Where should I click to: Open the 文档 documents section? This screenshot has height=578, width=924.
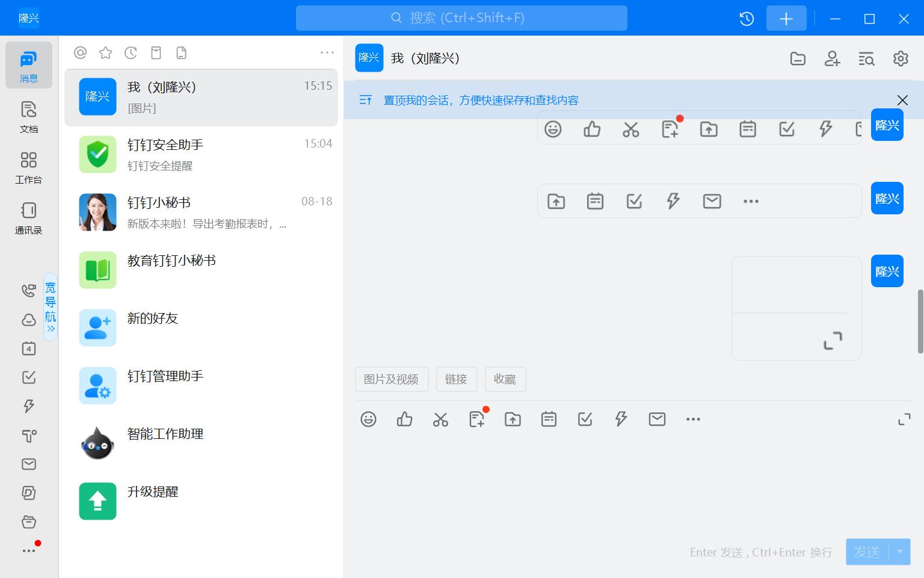click(x=28, y=116)
